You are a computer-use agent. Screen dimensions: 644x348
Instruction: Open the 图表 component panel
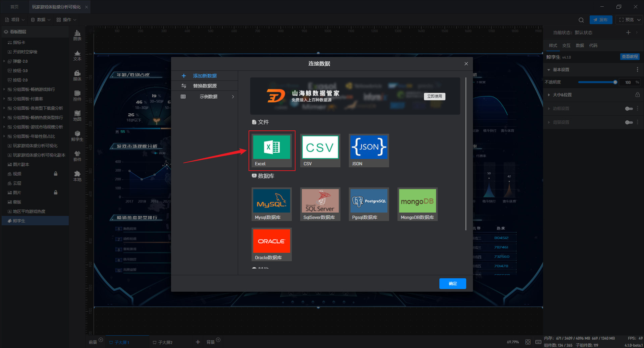[x=77, y=35]
